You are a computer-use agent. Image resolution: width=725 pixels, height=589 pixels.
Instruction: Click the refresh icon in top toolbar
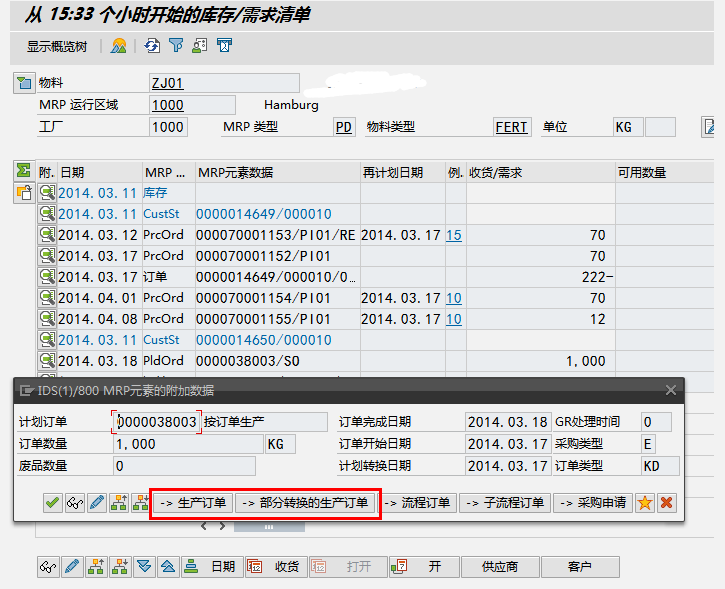click(x=151, y=46)
